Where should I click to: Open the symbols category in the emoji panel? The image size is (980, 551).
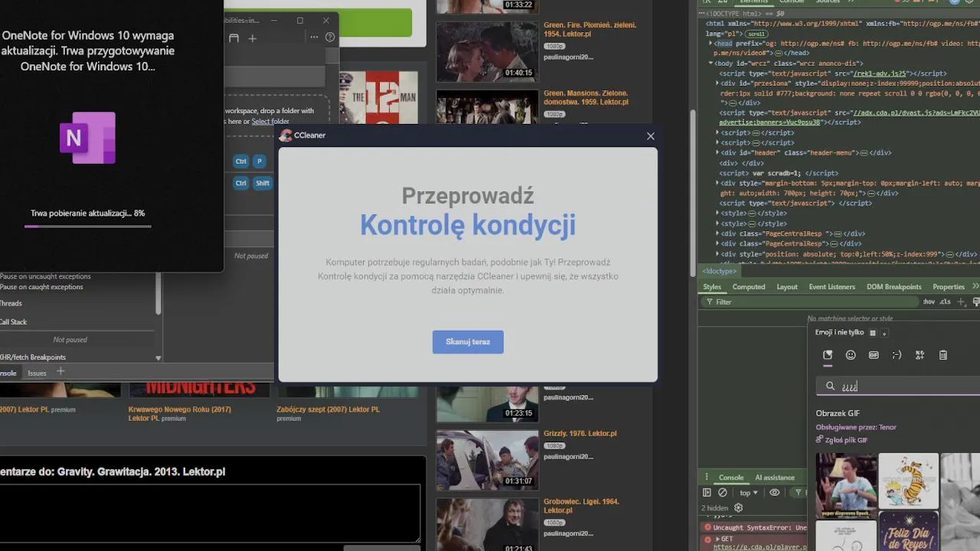920,355
